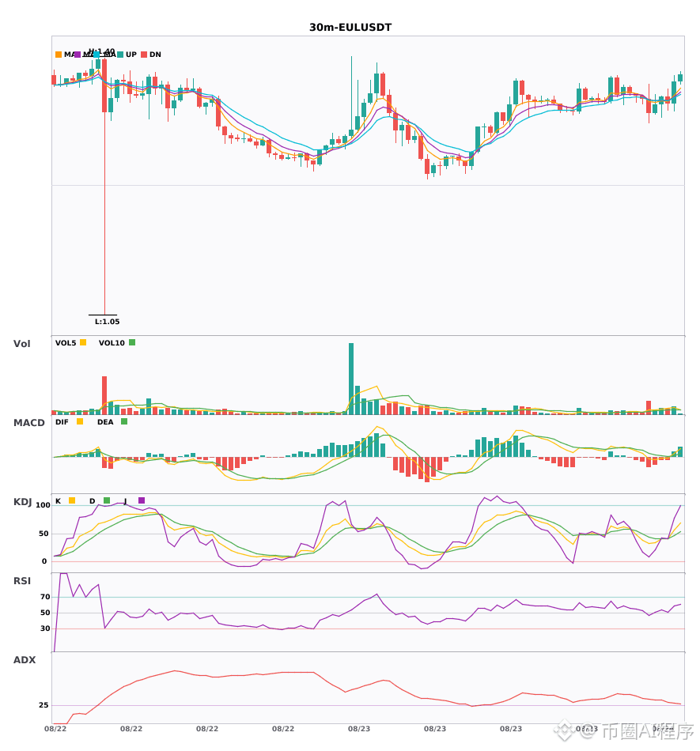
Task: Click the KDJ legend letter D
Action: click(x=93, y=501)
